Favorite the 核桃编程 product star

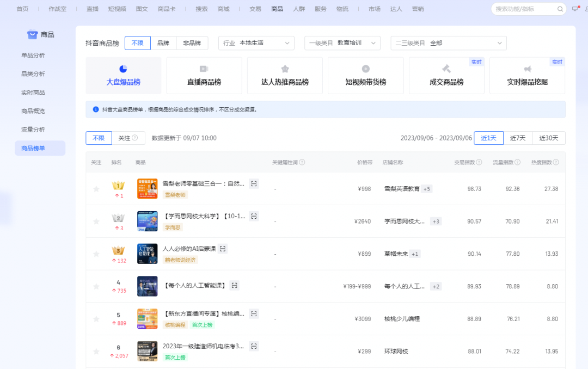(x=96, y=319)
